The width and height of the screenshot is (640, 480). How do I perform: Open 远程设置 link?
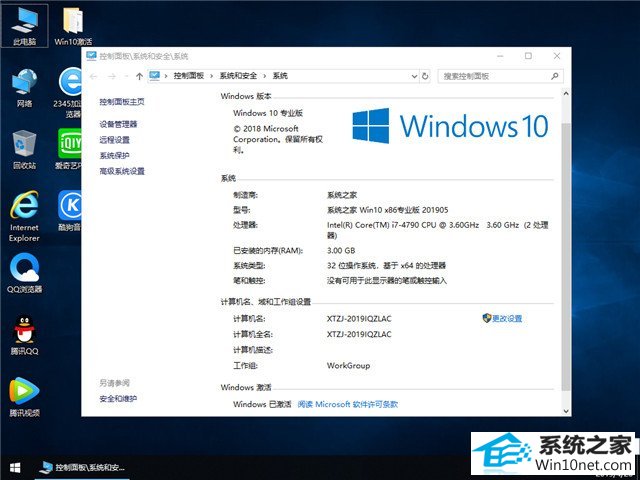114,140
